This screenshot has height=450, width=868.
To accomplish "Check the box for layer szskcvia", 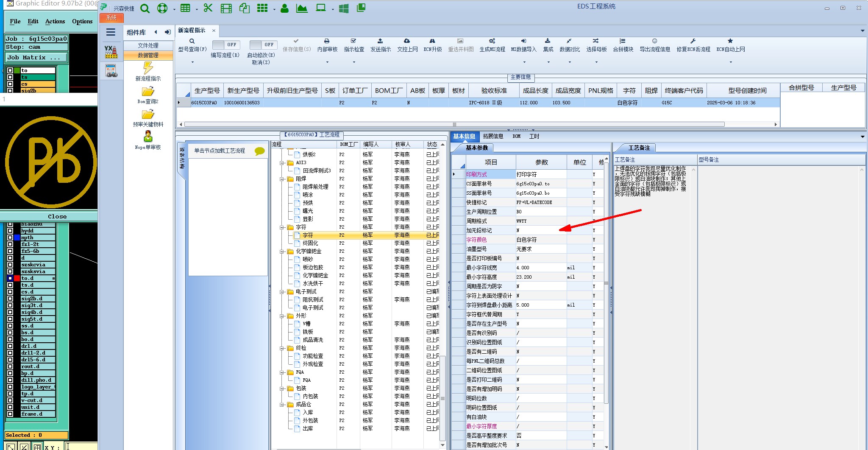I will coord(10,265).
